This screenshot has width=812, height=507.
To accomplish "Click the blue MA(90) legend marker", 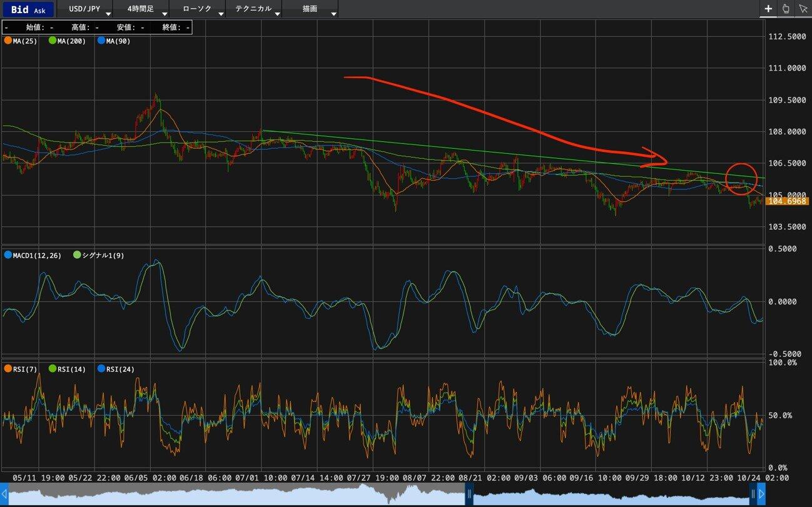I will [101, 41].
